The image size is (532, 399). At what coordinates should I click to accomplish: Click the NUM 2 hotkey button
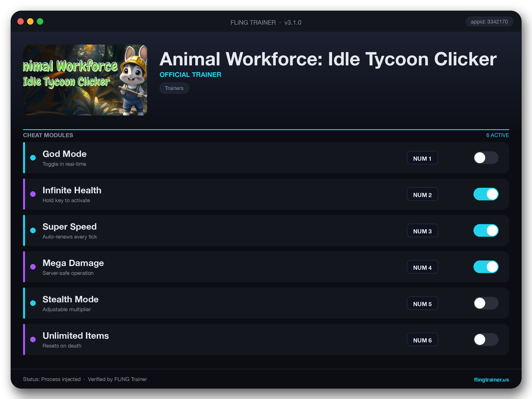[x=422, y=194]
